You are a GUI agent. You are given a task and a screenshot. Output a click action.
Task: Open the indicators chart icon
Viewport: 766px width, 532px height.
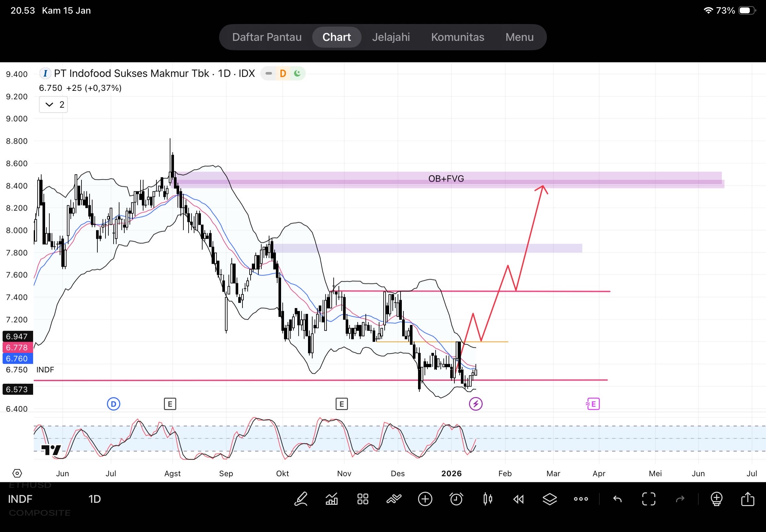(x=331, y=499)
